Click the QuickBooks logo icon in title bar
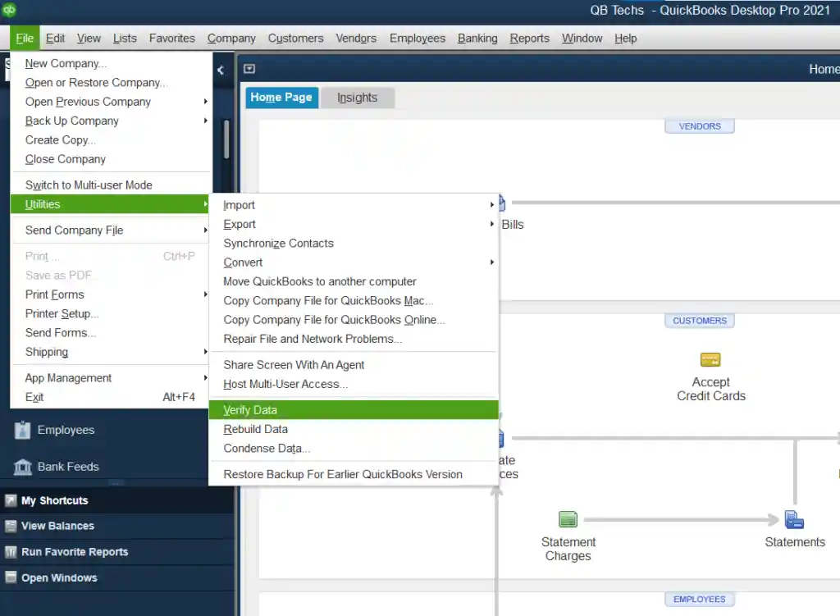Viewport: 840px width, 616px height. tap(8, 10)
